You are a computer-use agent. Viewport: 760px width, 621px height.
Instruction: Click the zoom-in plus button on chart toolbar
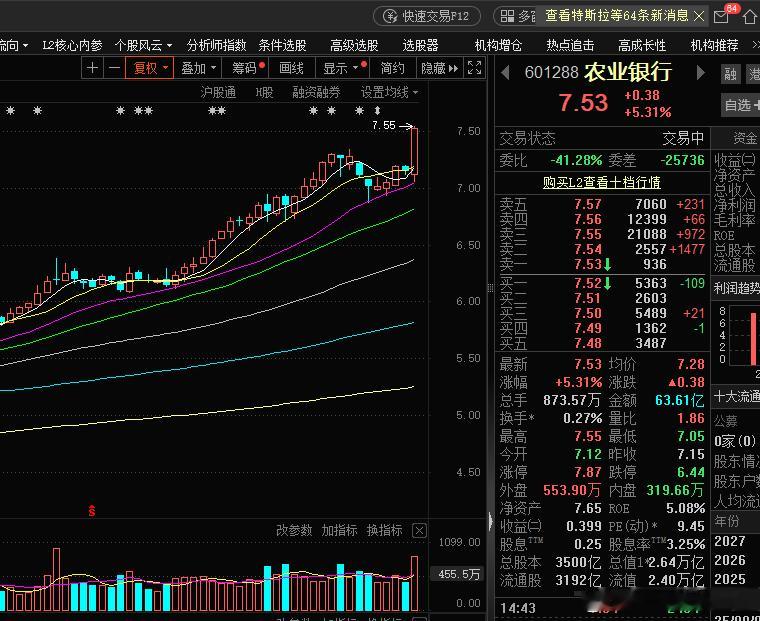pyautogui.click(x=93, y=68)
